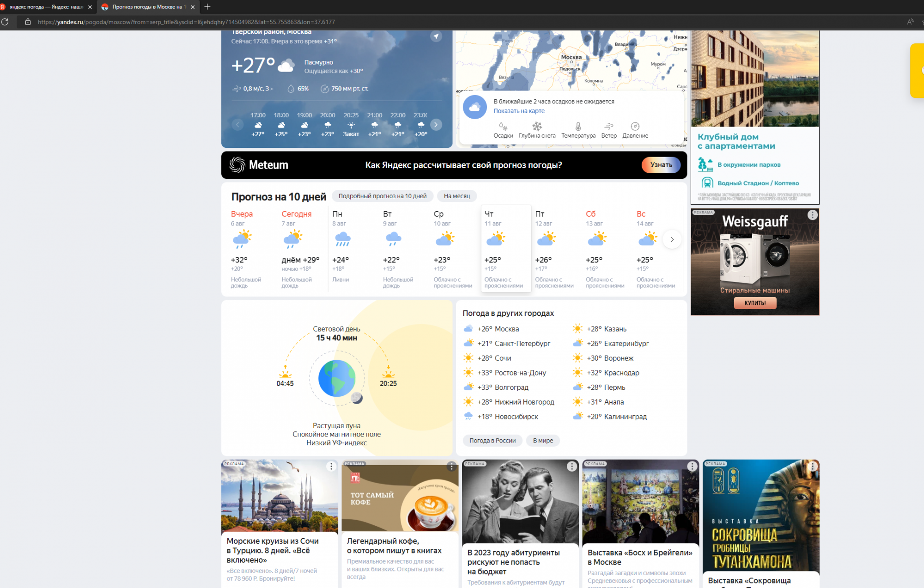Show more days with 10-day forecast arrow

pos(672,239)
